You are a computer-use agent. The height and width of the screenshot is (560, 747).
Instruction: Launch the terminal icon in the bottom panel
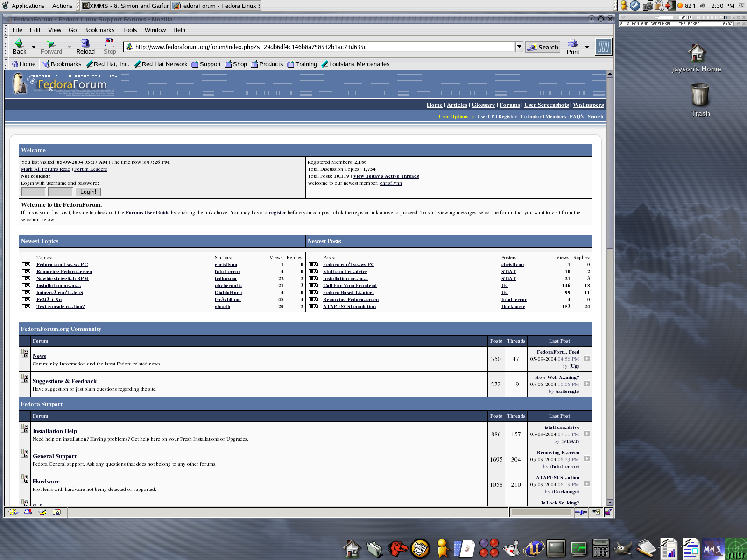556,548
